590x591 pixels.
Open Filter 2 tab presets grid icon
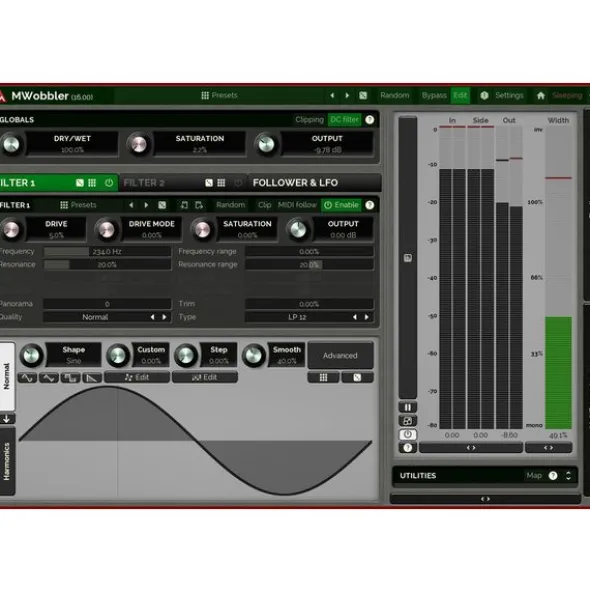pyautogui.click(x=221, y=183)
